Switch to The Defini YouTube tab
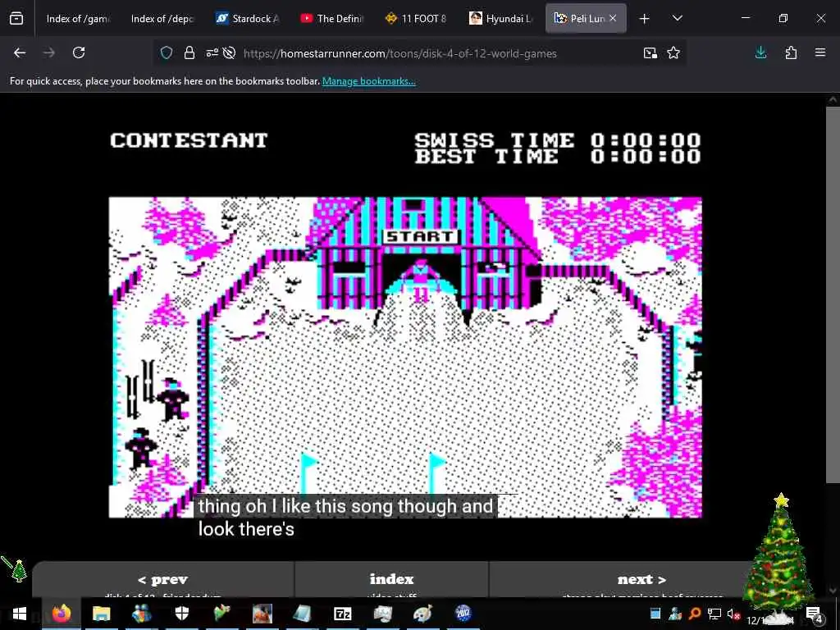The width and height of the screenshot is (840, 630). point(331,18)
